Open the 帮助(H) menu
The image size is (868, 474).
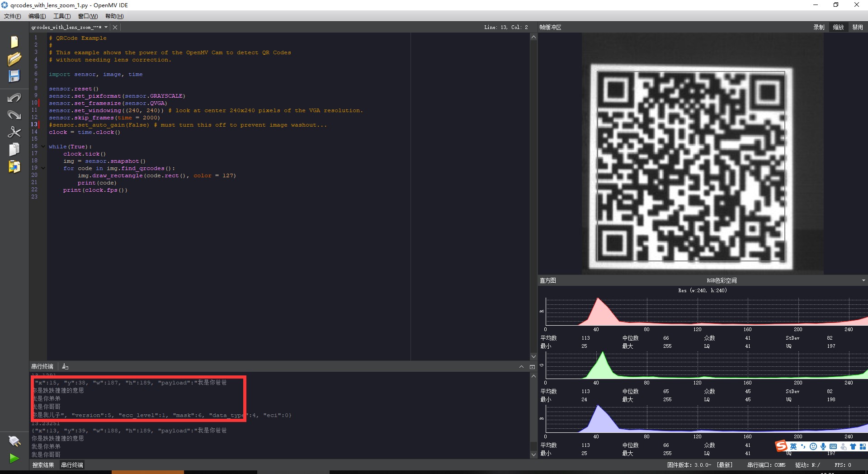click(114, 16)
